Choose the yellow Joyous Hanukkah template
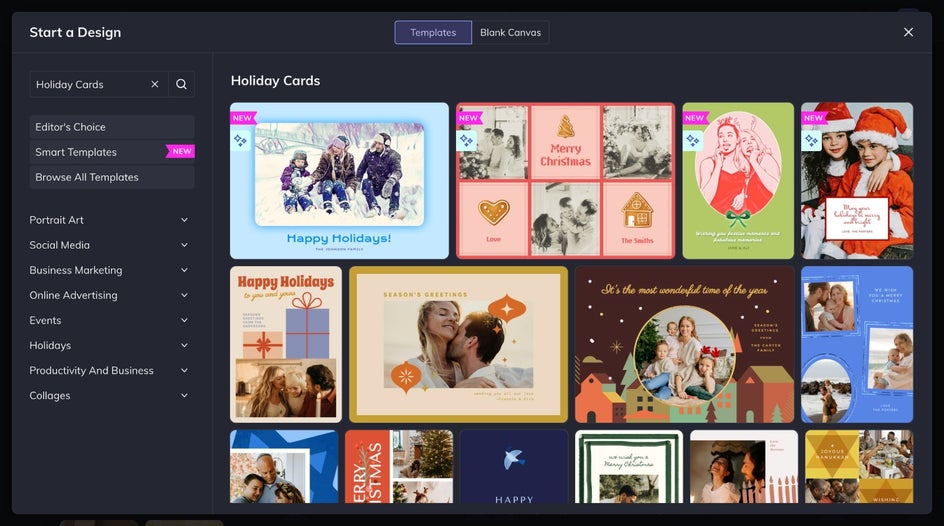Image resolution: width=944 pixels, height=526 pixels. click(x=859, y=466)
